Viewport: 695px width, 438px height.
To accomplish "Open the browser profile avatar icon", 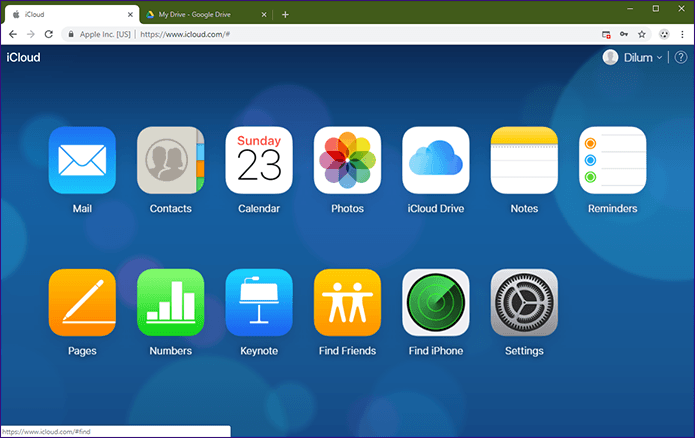I will click(664, 34).
